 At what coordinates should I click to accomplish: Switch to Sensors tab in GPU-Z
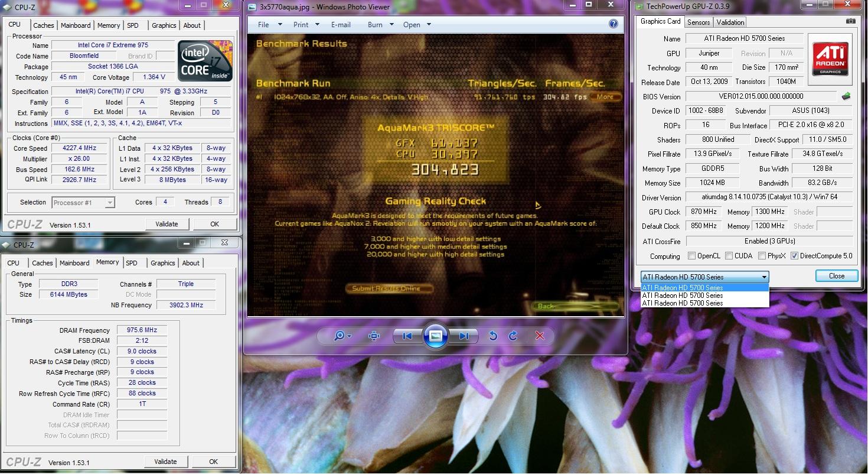699,22
